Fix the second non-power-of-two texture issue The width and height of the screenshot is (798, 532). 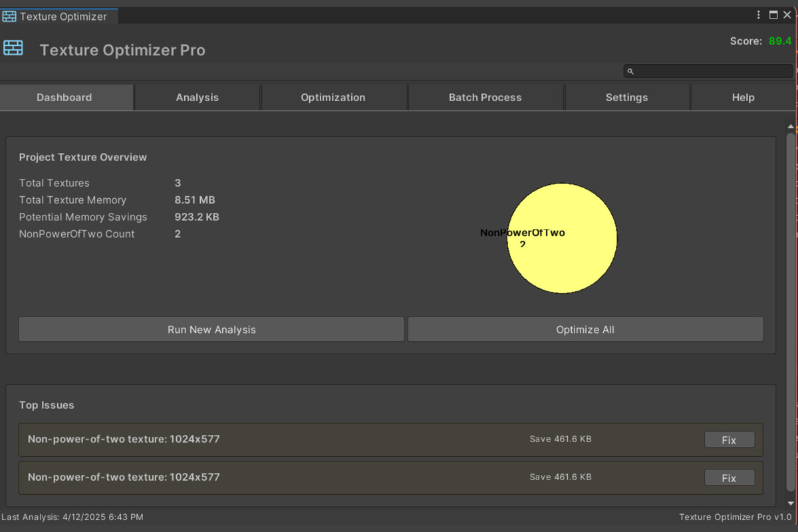729,477
